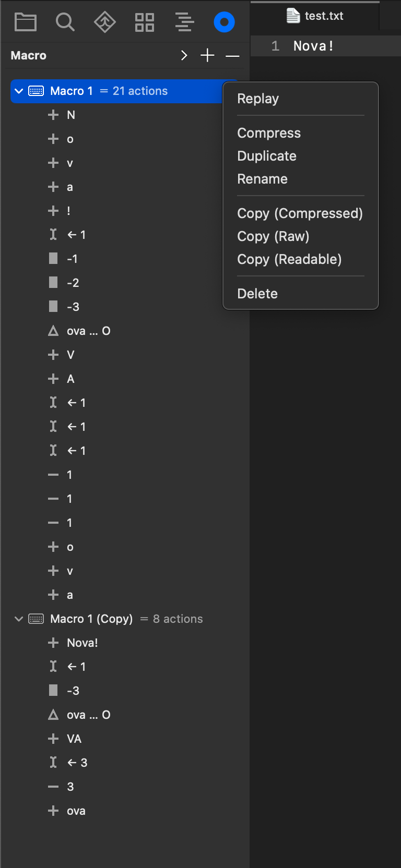Choose Duplicate from the context menu
The image size is (401, 868).
click(267, 156)
